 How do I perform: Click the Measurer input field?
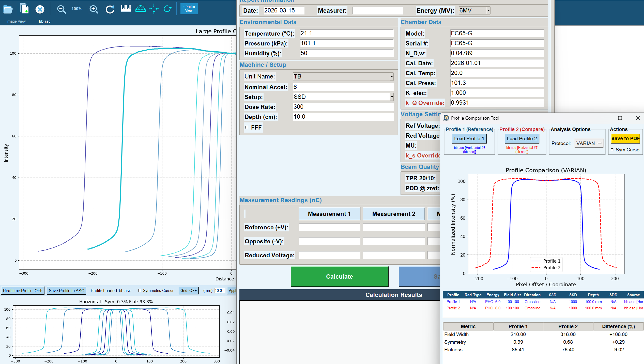[377, 11]
